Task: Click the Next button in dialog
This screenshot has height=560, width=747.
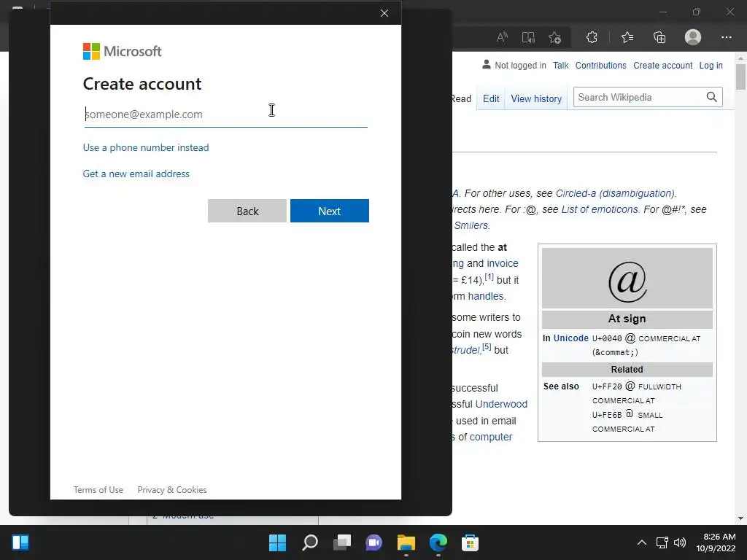Action: click(330, 211)
